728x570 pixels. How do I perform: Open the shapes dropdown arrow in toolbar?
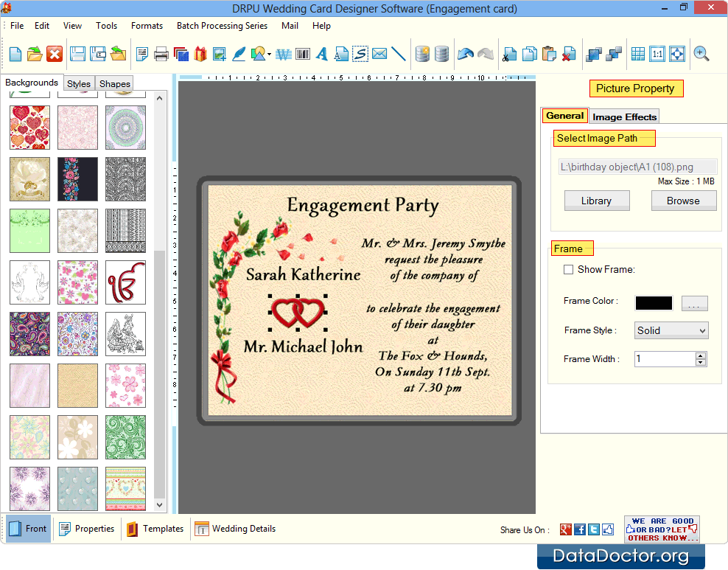pos(269,55)
